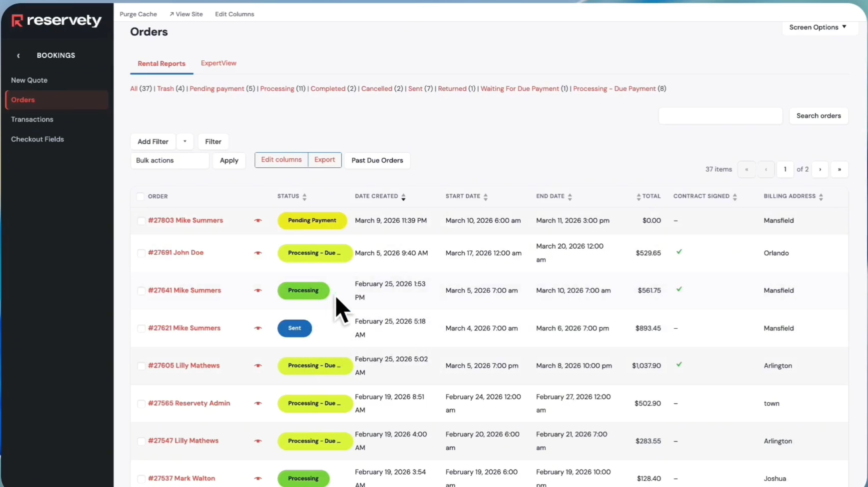Filter by Completed status link
Screen dimensions: 868x487
(x=328, y=89)
